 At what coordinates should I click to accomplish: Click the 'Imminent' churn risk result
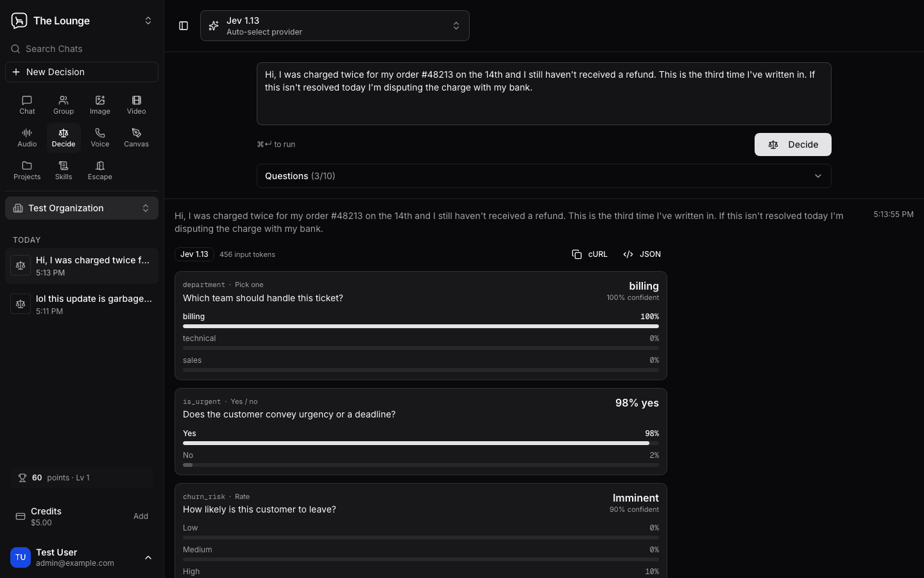[635, 498]
